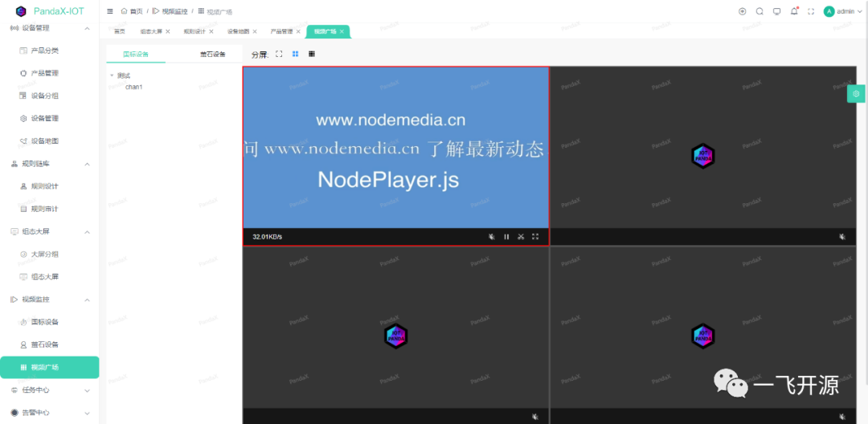Close the 产品管理 page tab
This screenshot has width=868, height=424.
tap(298, 31)
